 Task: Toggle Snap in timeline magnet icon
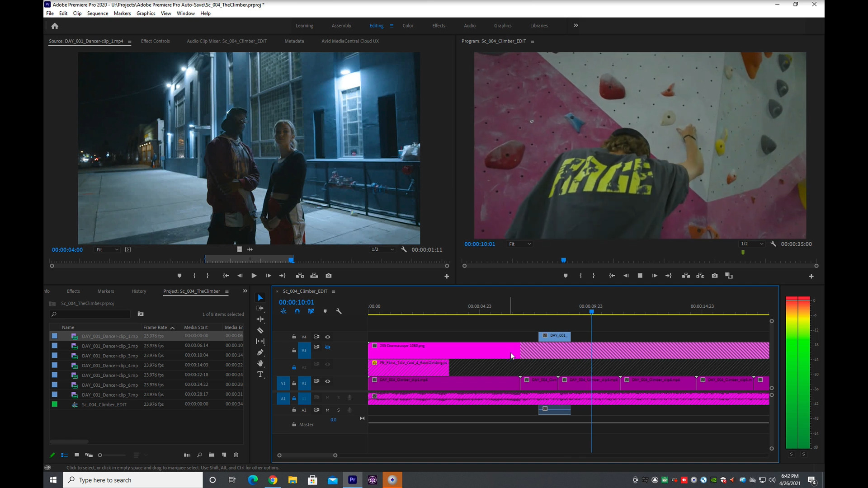297,311
